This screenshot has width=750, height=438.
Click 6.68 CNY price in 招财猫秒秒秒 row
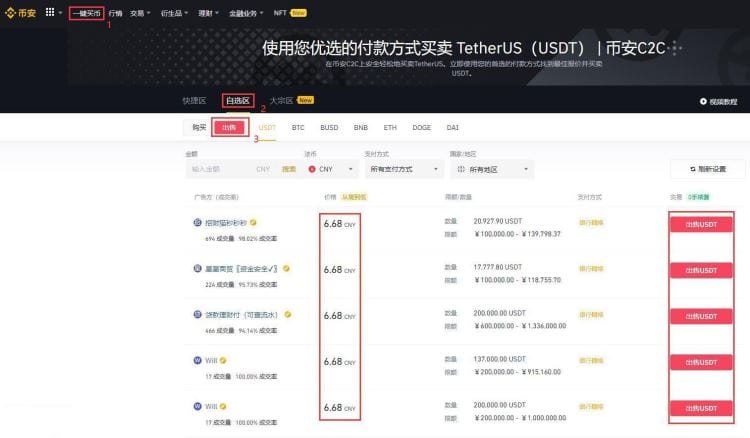pyautogui.click(x=340, y=224)
